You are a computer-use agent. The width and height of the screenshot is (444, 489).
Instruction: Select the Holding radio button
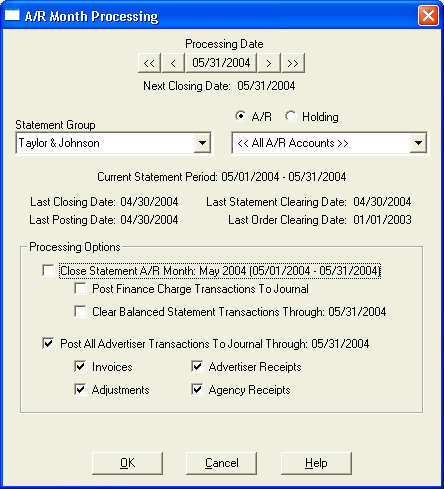[x=291, y=116]
